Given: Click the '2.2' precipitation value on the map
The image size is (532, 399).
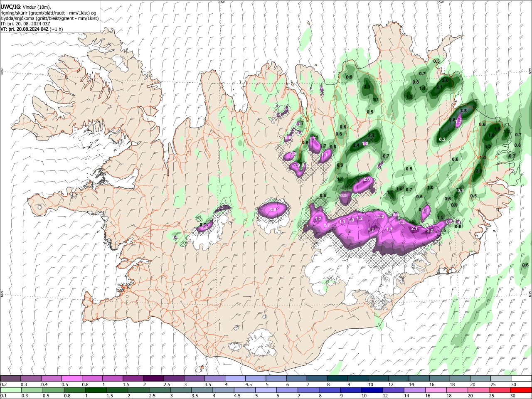Looking at the screenshot, I should click(x=372, y=135).
